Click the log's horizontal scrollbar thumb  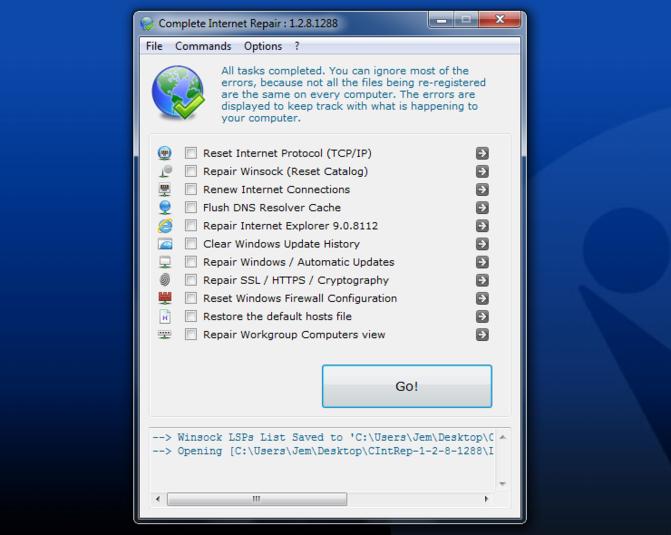pos(257,499)
